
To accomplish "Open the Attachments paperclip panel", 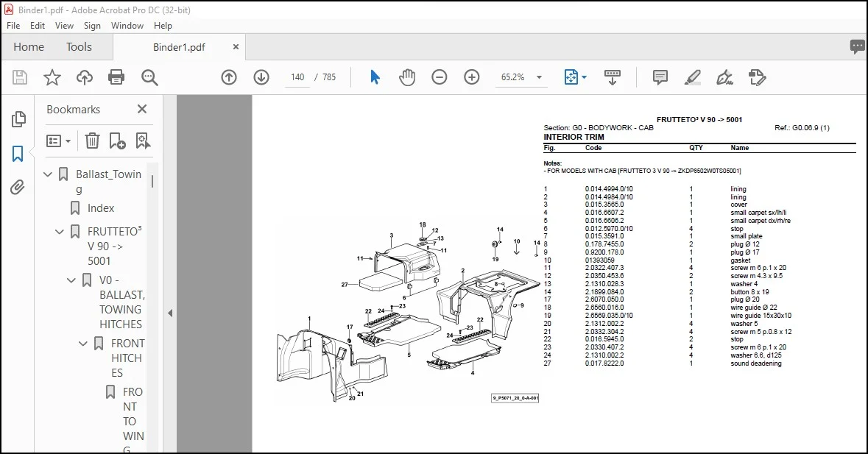I will 18,188.
